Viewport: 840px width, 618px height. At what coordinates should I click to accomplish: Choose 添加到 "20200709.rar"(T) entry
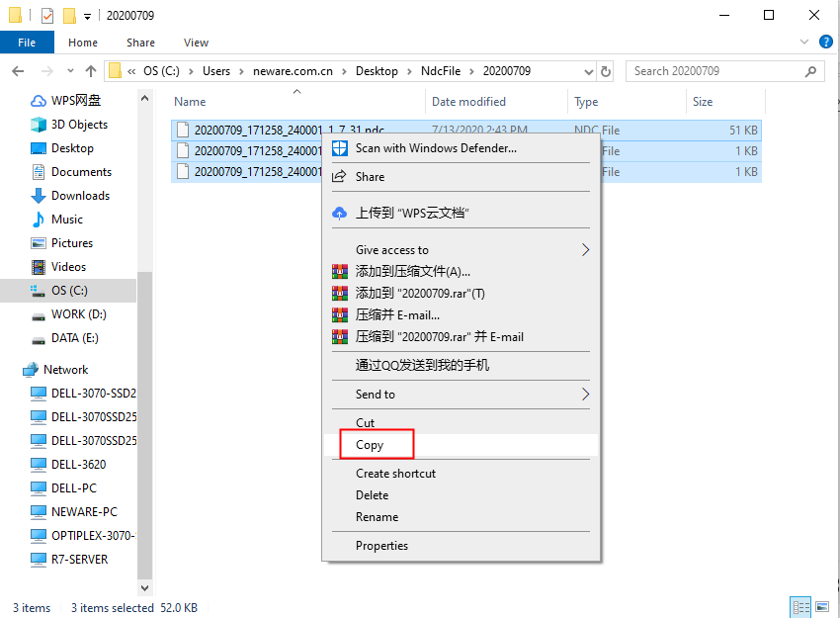point(461,294)
